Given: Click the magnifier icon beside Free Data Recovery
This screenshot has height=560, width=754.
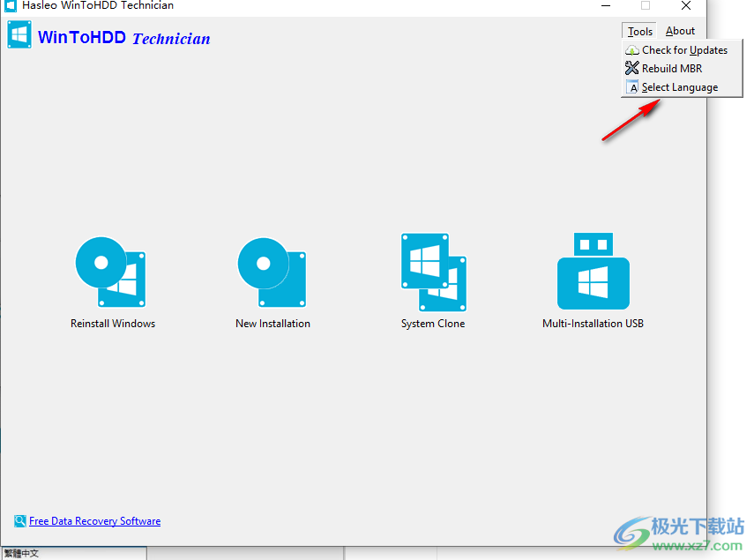Looking at the screenshot, I should point(20,521).
